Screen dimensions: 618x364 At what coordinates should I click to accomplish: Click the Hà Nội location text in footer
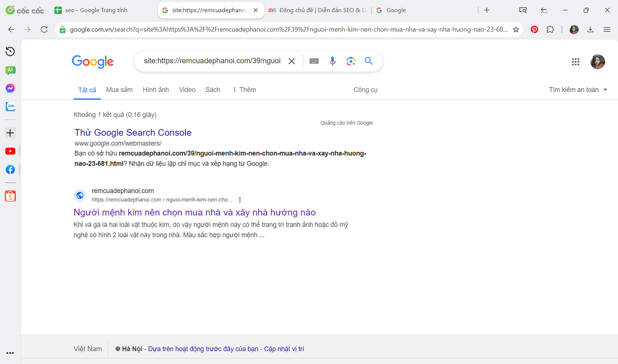pos(133,349)
